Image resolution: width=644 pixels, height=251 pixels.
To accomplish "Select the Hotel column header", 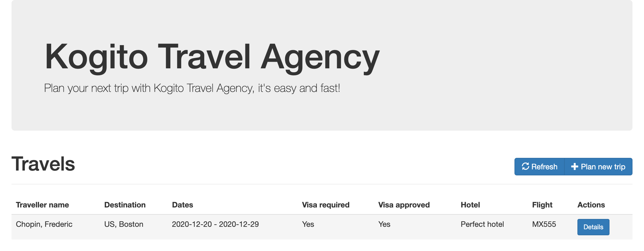I will 470,205.
